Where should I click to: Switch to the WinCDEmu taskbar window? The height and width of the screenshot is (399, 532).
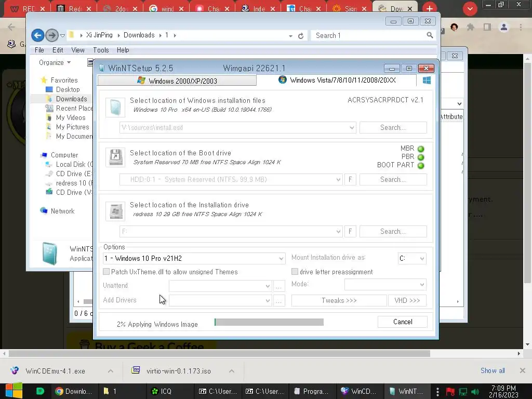click(x=360, y=391)
